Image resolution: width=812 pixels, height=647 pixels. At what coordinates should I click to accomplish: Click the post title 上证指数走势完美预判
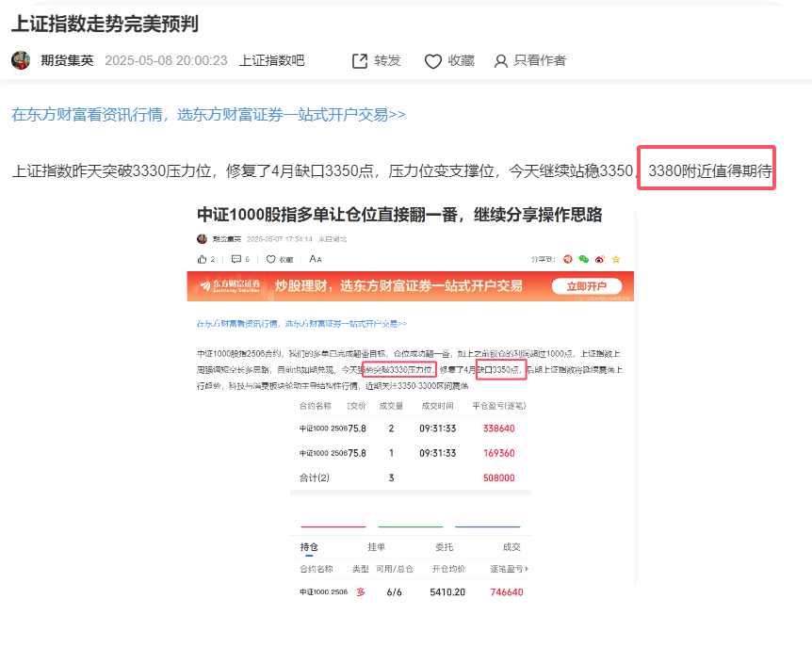[105, 24]
